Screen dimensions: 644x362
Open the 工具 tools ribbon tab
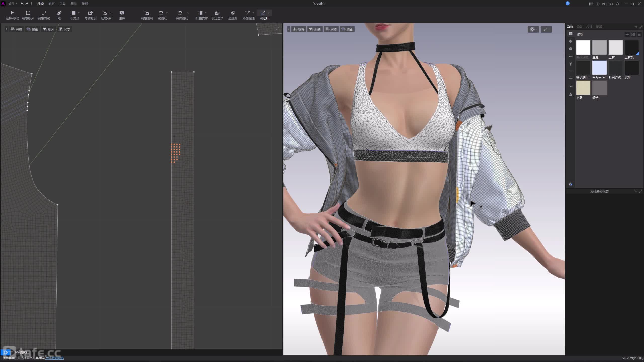click(62, 3)
